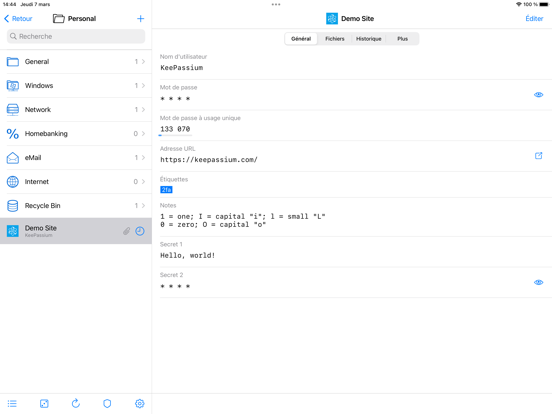The width and height of the screenshot is (552, 414).
Task: Open the Recycle Bin icon
Action: (x=13, y=206)
